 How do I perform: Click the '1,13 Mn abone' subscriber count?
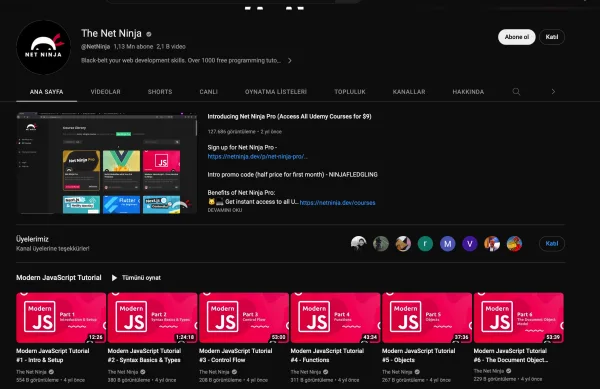tap(133, 47)
